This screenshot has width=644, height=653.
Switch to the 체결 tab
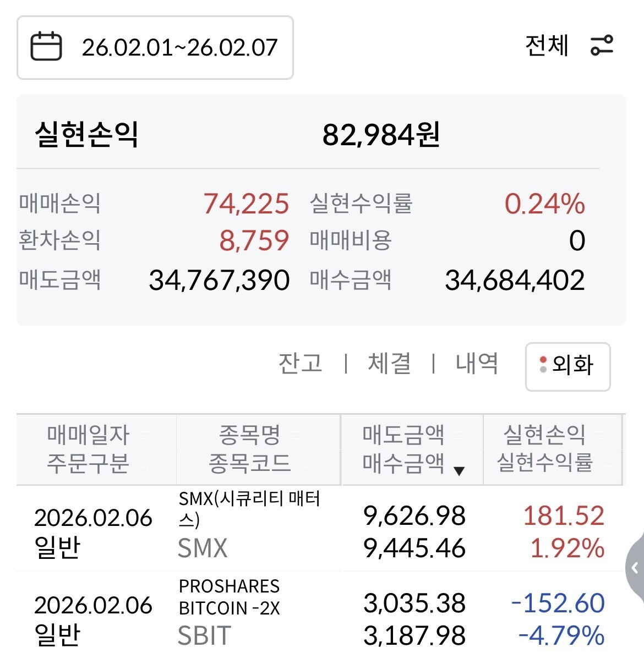point(389,364)
